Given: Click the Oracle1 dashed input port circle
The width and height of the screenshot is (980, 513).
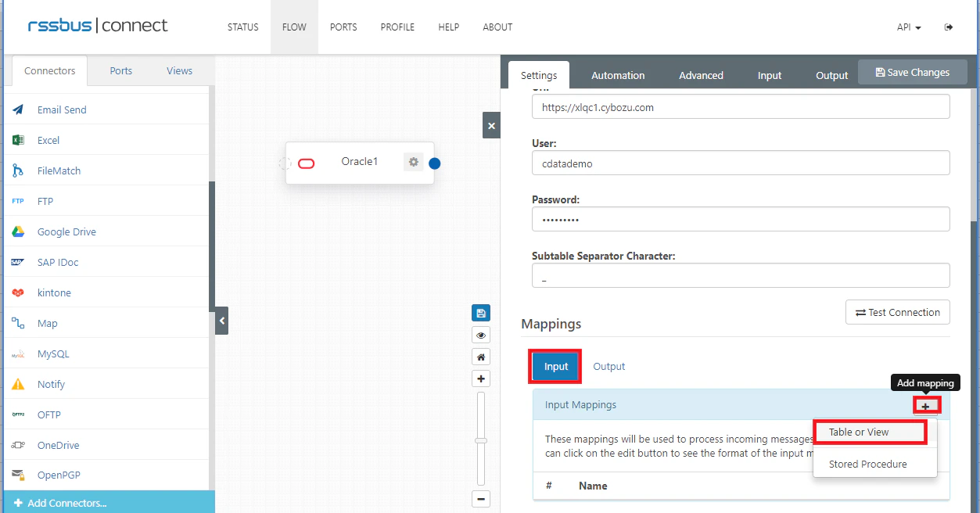Looking at the screenshot, I should coord(285,163).
